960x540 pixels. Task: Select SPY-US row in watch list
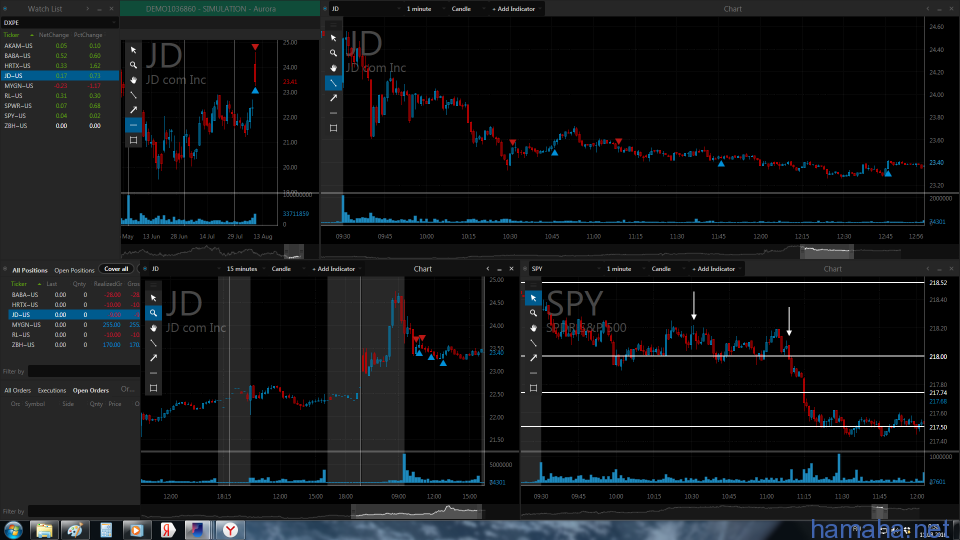coord(59,116)
